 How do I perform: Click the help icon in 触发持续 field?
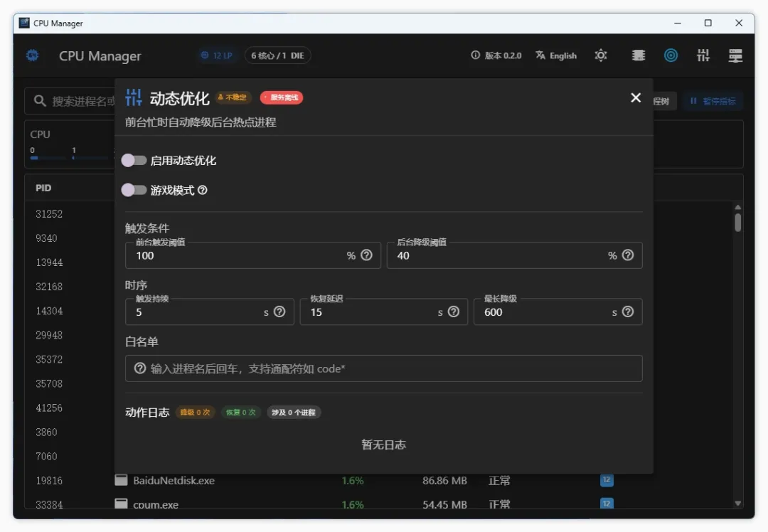click(279, 312)
